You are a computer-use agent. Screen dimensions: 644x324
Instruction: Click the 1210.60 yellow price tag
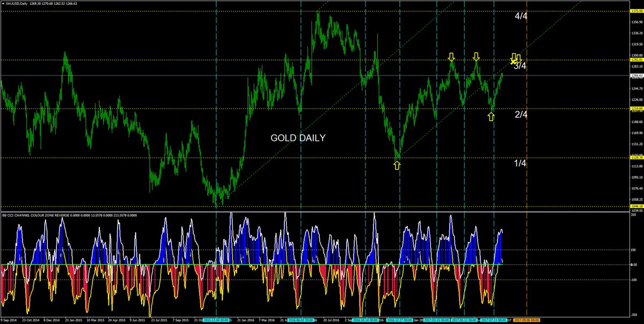636,109
